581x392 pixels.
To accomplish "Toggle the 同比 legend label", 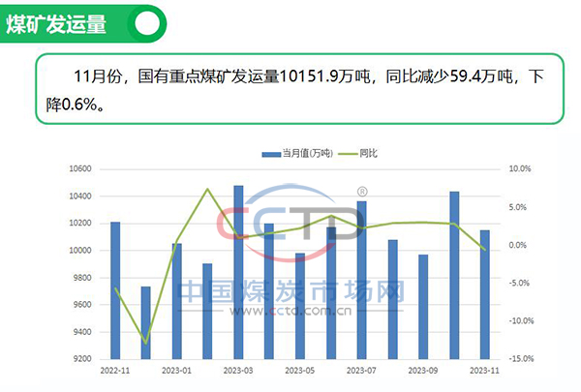I will [x=368, y=153].
